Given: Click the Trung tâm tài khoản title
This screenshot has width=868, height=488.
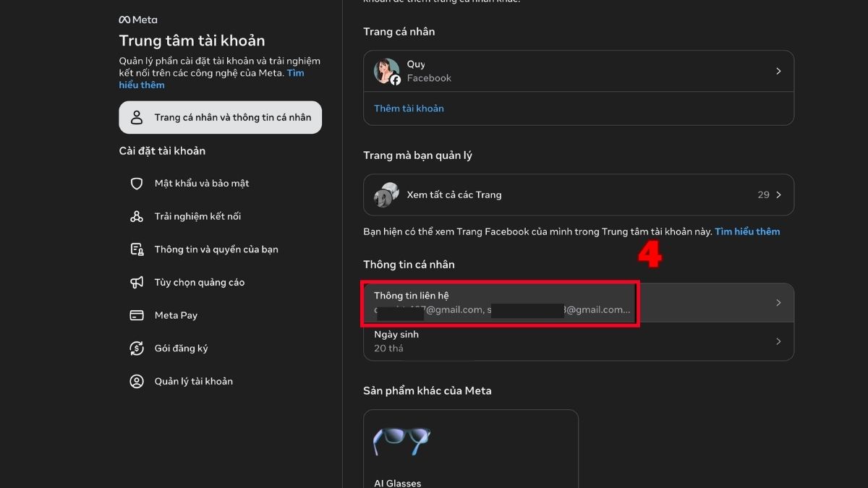Looking at the screenshot, I should (x=192, y=40).
